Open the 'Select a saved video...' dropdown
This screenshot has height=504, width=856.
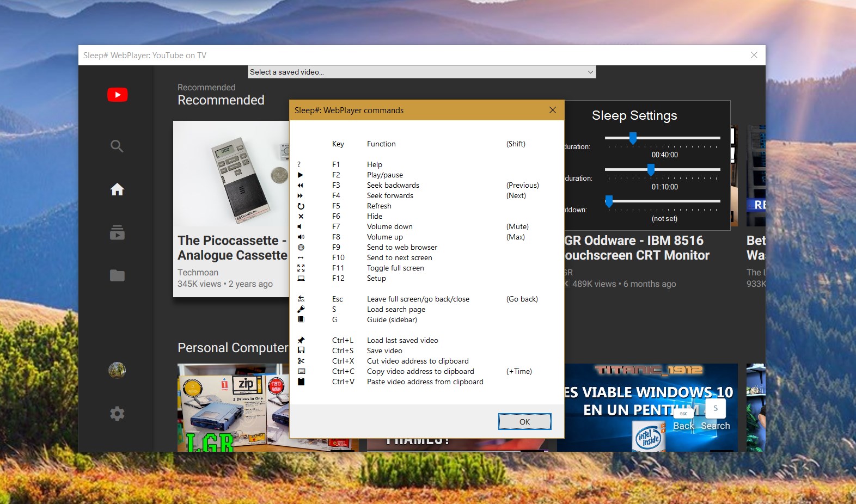422,72
